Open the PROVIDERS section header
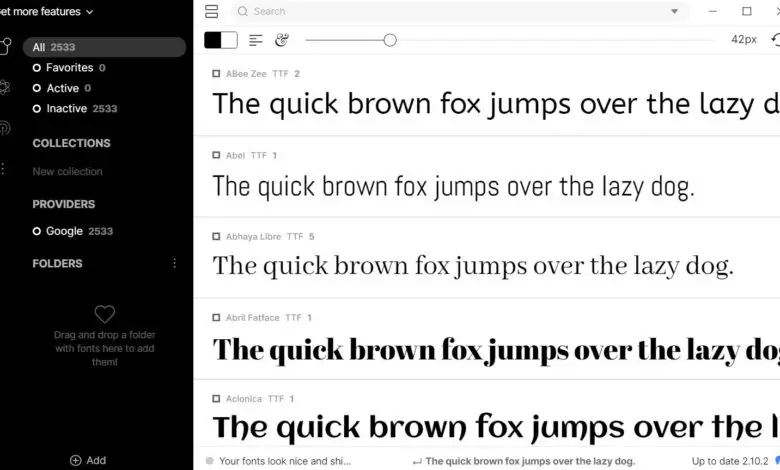The height and width of the screenshot is (470, 780). (64, 204)
